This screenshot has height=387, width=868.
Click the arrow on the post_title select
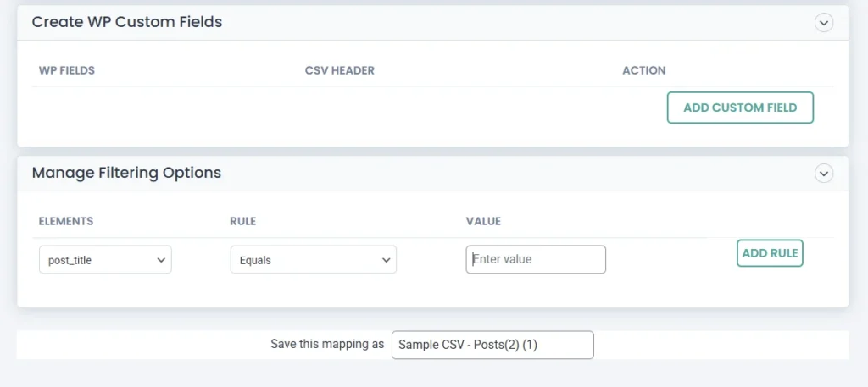tap(161, 260)
